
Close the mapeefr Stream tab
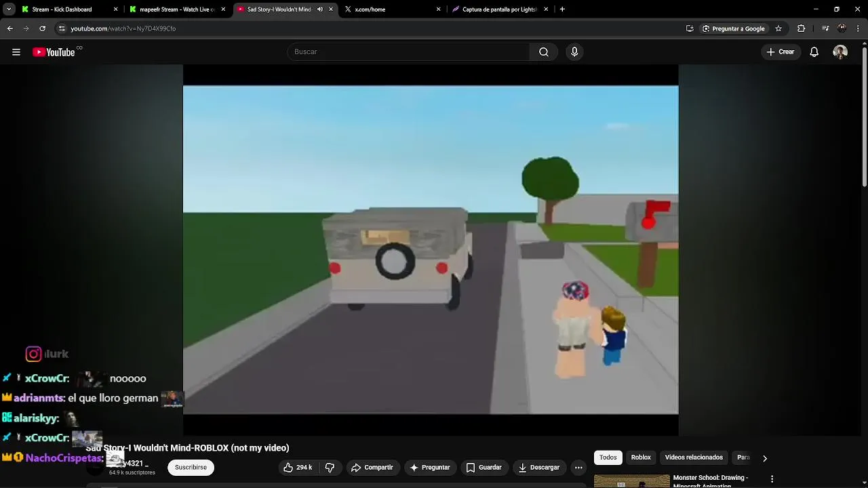coord(223,9)
